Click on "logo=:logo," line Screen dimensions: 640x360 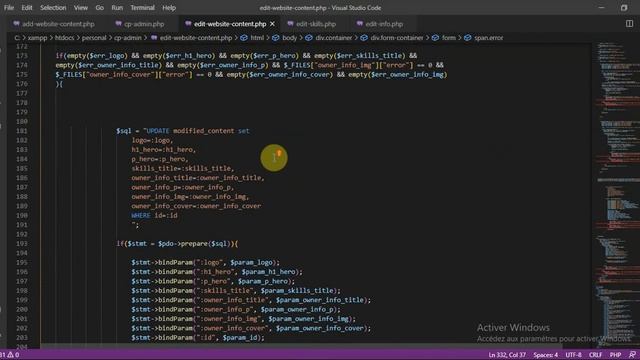click(x=152, y=140)
